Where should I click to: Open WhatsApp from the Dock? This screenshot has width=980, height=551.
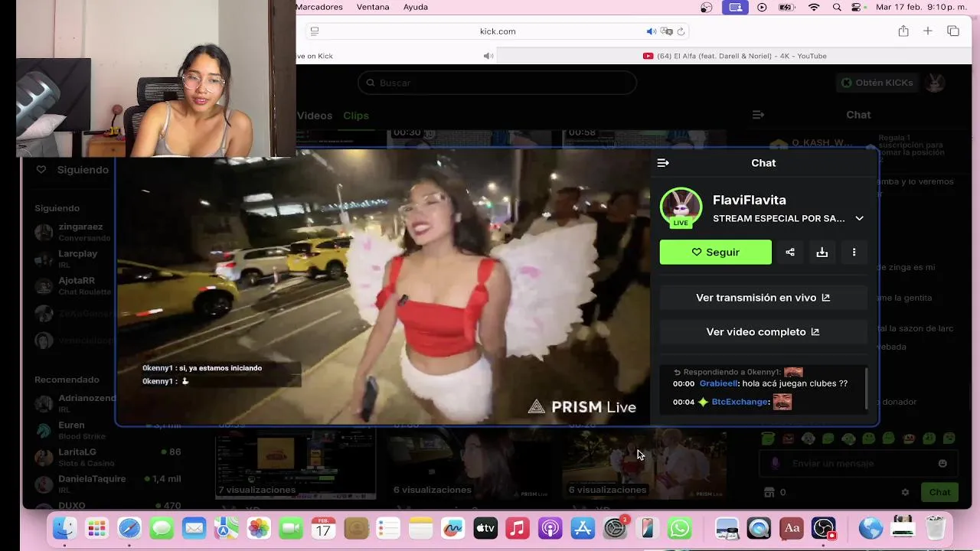click(679, 528)
